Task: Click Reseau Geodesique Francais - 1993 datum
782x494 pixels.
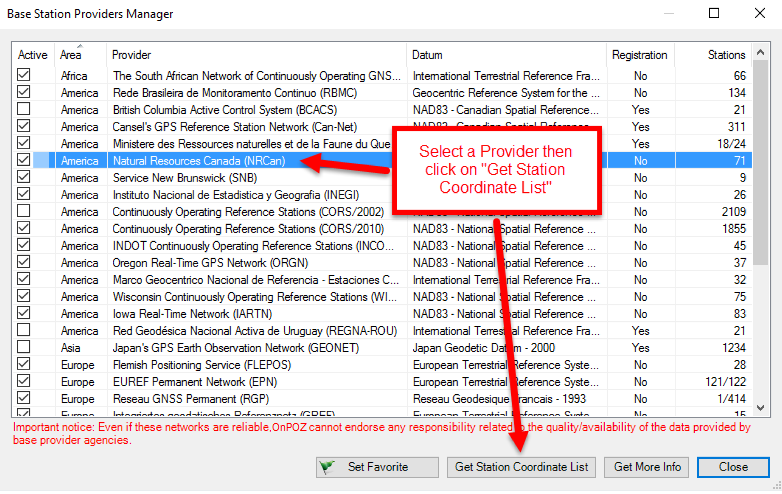Action: pyautogui.click(x=499, y=399)
